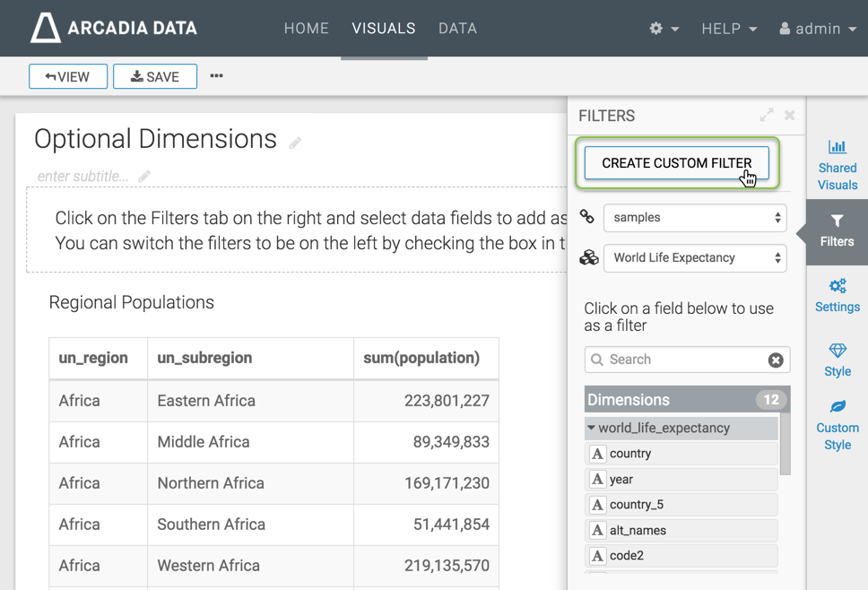Viewport: 868px width, 590px height.
Task: Open the gear settings dropdown menu
Action: [664, 29]
